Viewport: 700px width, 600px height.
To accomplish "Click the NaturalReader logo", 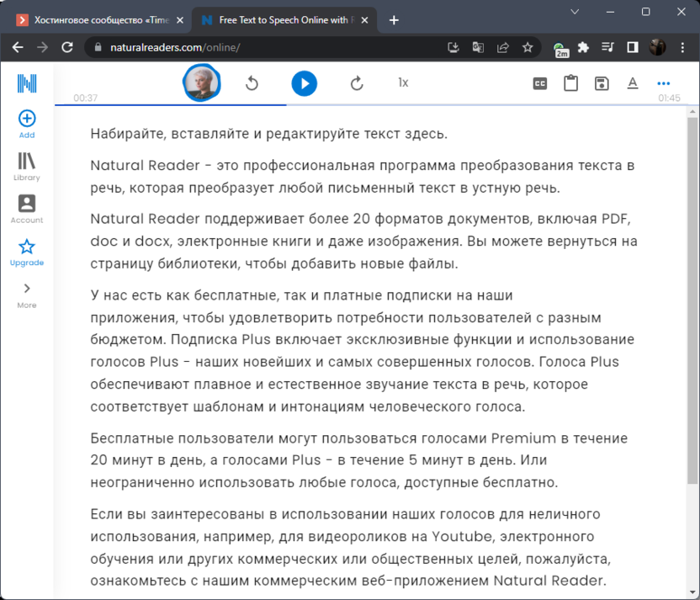I will (27, 82).
